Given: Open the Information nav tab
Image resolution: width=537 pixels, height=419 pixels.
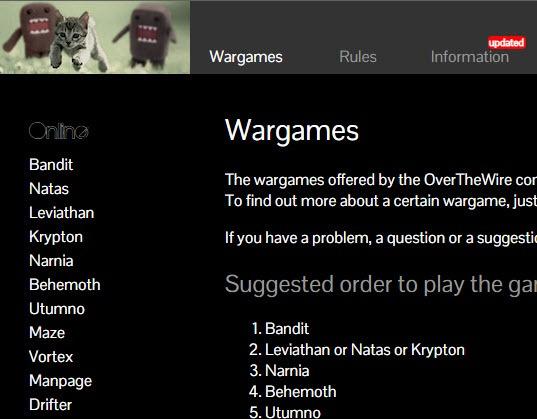Looking at the screenshot, I should click(470, 57).
